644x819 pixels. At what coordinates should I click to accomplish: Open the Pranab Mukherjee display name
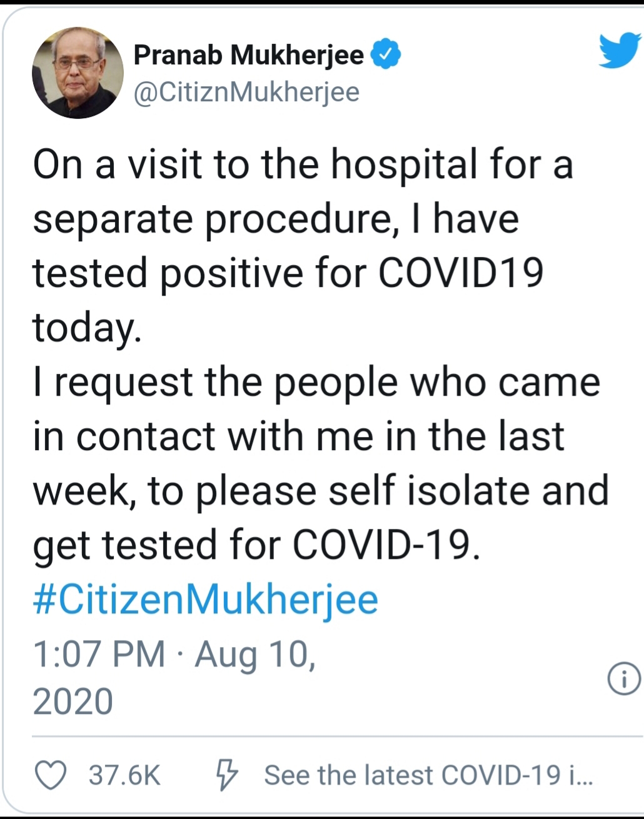pyautogui.click(x=248, y=55)
